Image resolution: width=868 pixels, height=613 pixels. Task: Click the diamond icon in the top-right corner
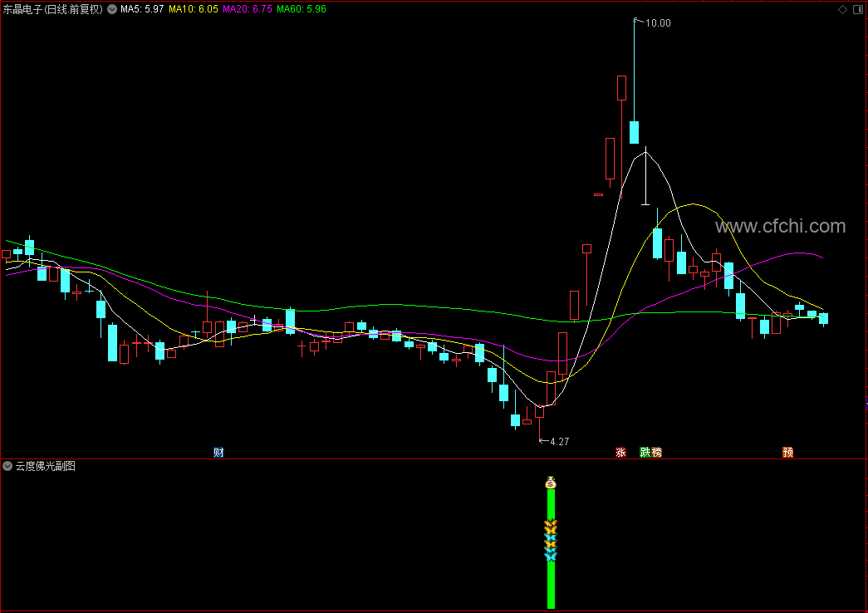pos(842,9)
